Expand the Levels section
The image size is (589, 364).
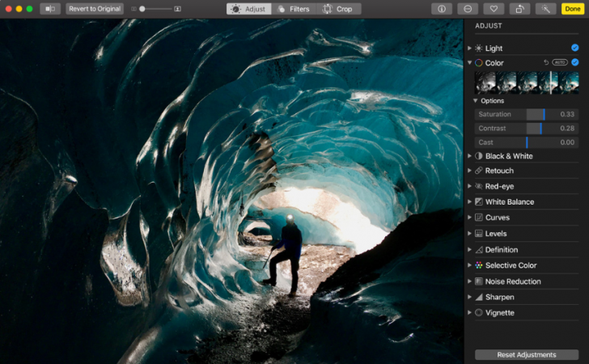point(469,234)
